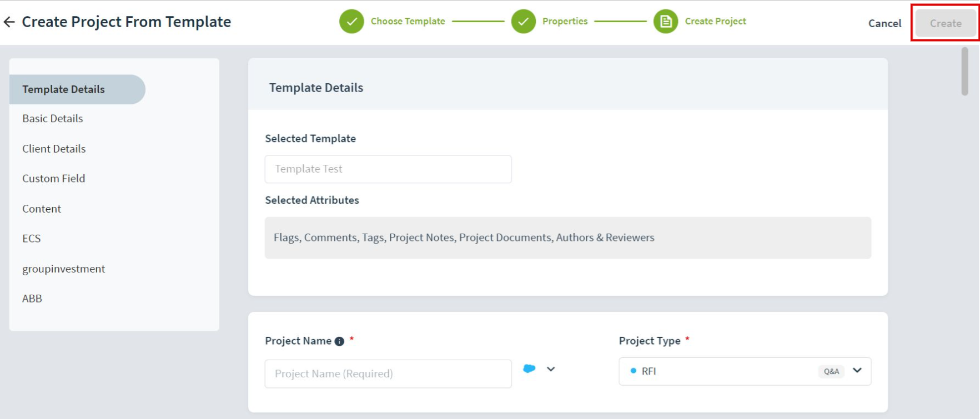
Task: Click the back arrow beside page title
Action: coord(9,22)
